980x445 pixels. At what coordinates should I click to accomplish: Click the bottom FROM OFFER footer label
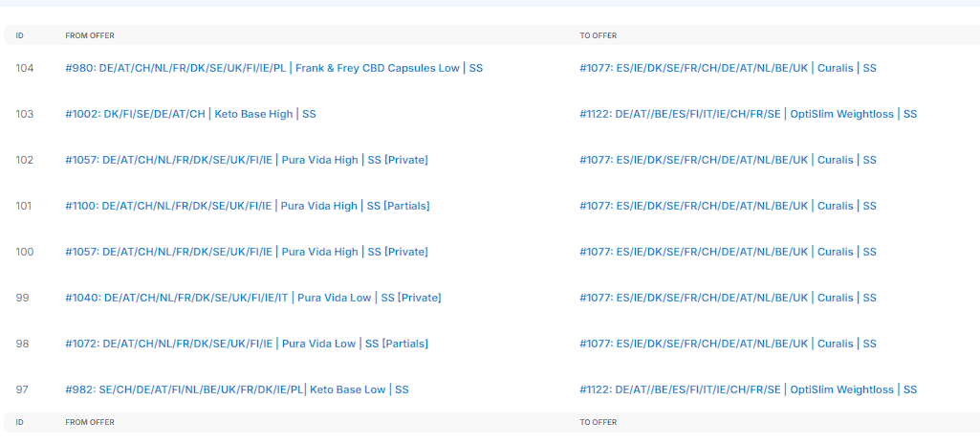point(90,422)
